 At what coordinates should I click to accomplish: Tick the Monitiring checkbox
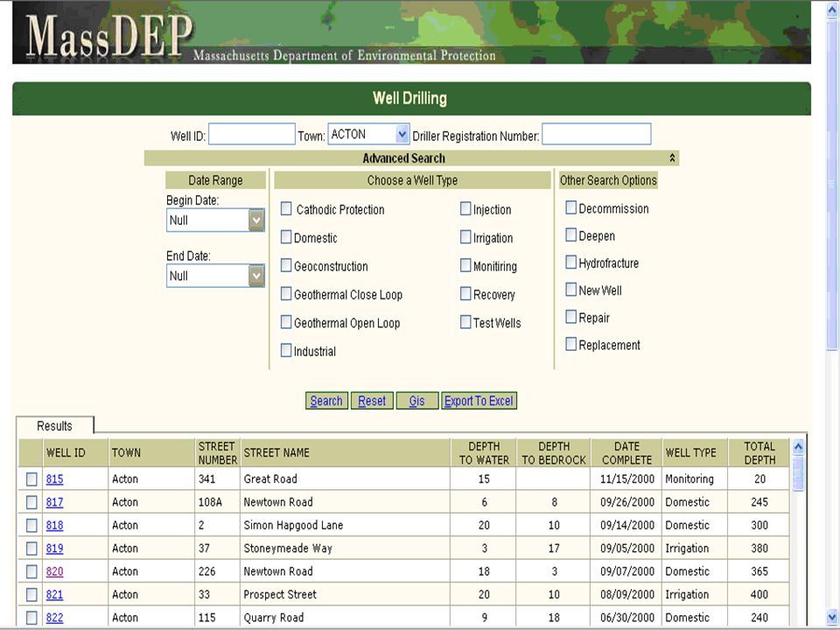point(465,266)
